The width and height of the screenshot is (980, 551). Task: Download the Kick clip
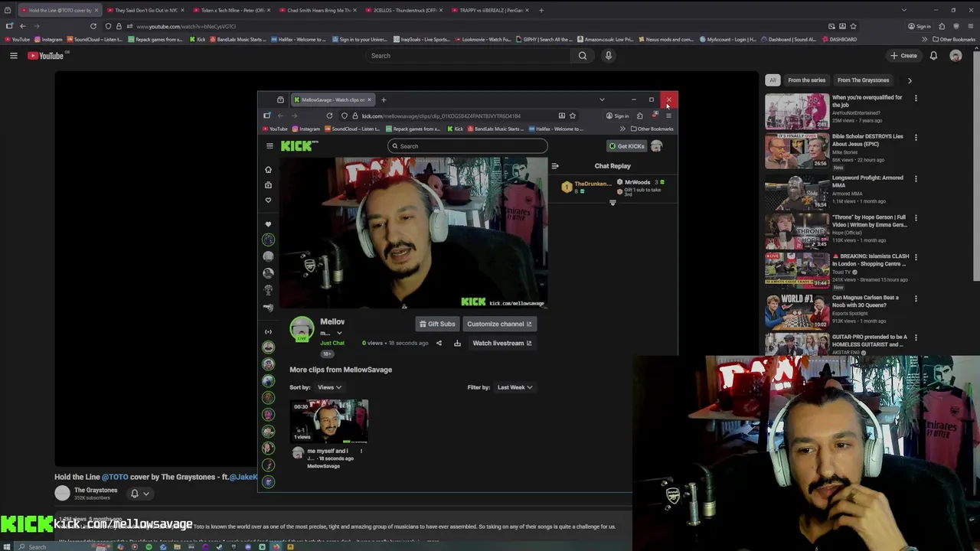pos(457,344)
